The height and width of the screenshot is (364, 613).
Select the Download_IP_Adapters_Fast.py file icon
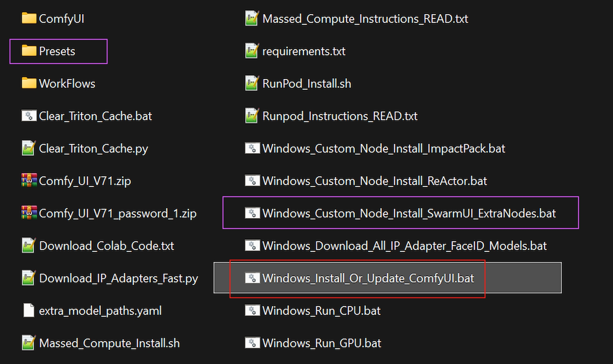click(29, 278)
